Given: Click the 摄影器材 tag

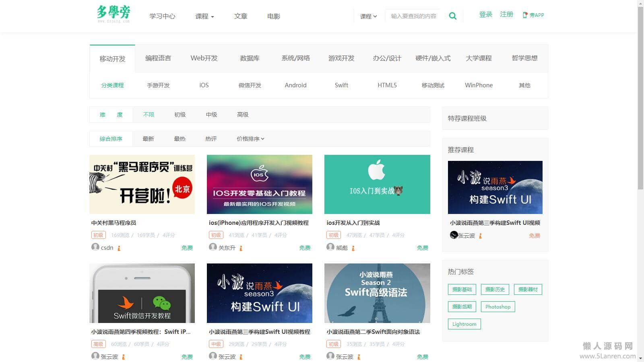Looking at the screenshot, I should tap(528, 290).
